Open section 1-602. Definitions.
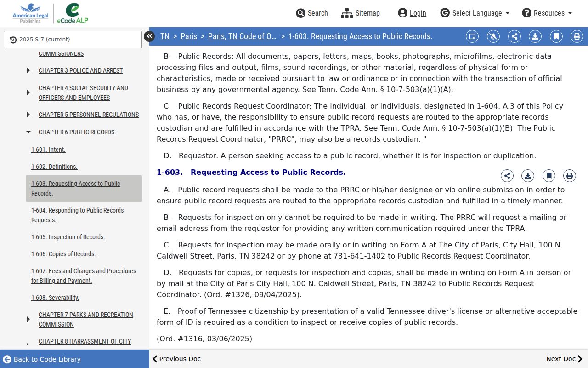The width and height of the screenshot is (588, 368). [54, 167]
